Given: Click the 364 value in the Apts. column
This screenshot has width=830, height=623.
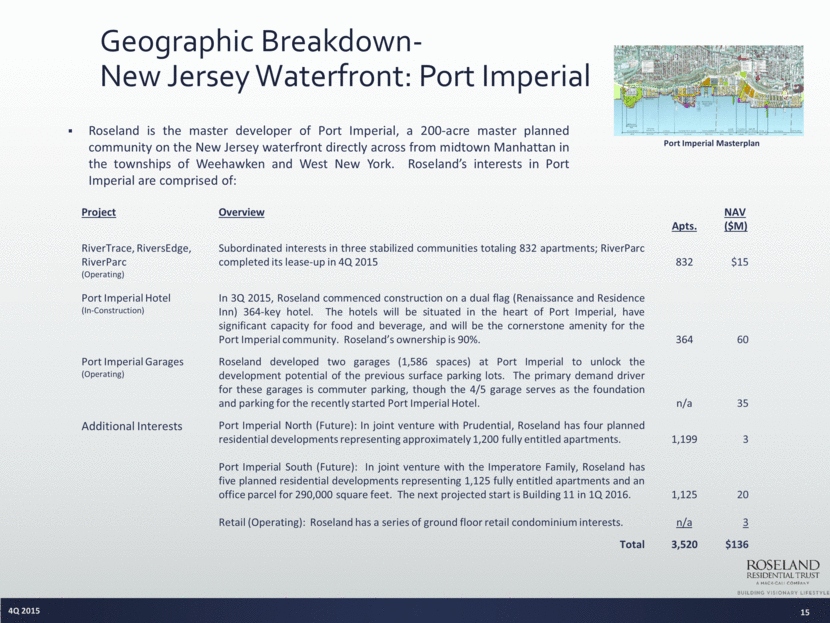Looking at the screenshot, I should (684, 339).
